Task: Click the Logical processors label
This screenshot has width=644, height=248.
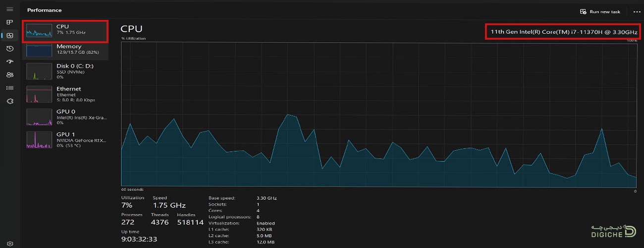Action: click(230, 217)
